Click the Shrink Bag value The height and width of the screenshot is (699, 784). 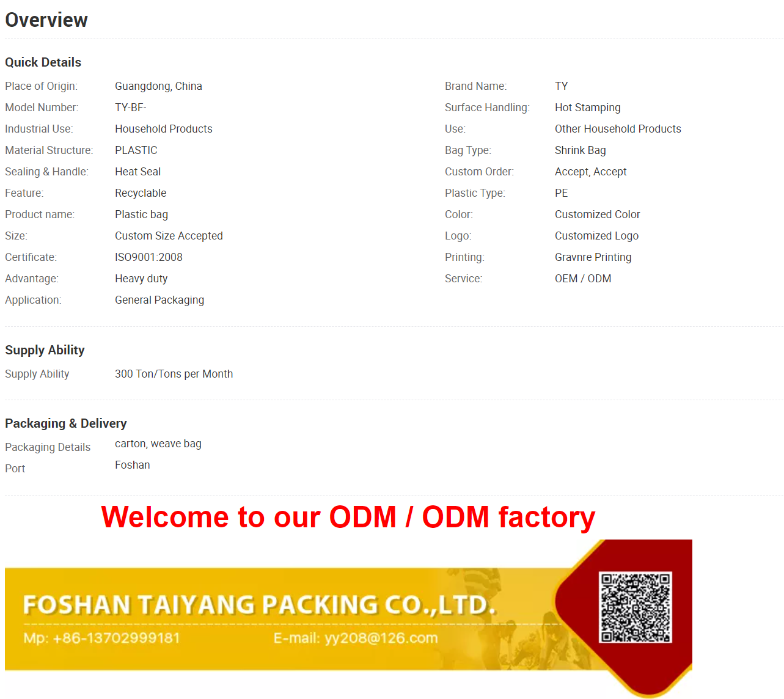coord(581,150)
